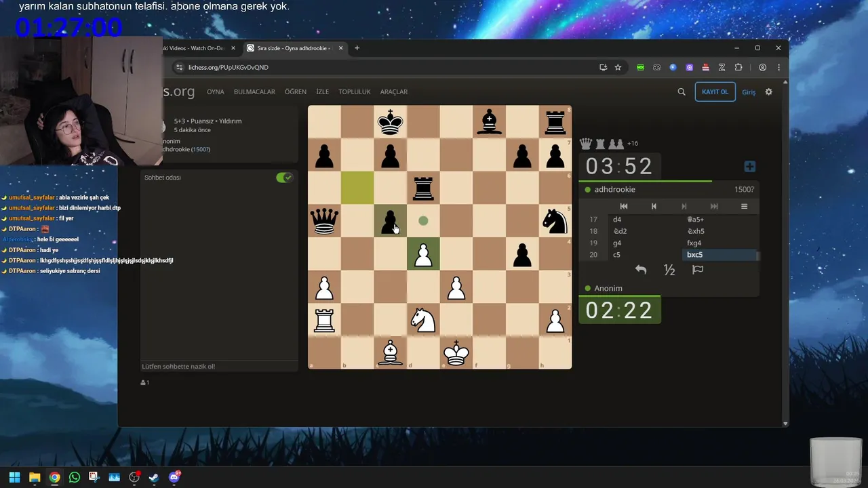Open the Z extension icon
Image resolution: width=868 pixels, height=488 pixels.
coord(722,67)
